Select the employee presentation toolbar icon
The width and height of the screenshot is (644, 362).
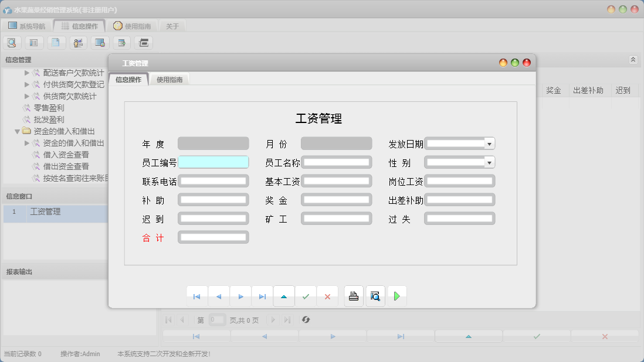click(77, 42)
